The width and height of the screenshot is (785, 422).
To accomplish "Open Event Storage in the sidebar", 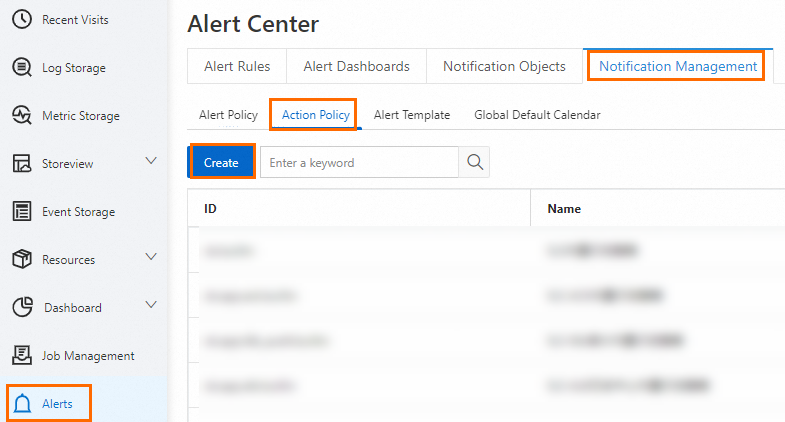I will (78, 212).
